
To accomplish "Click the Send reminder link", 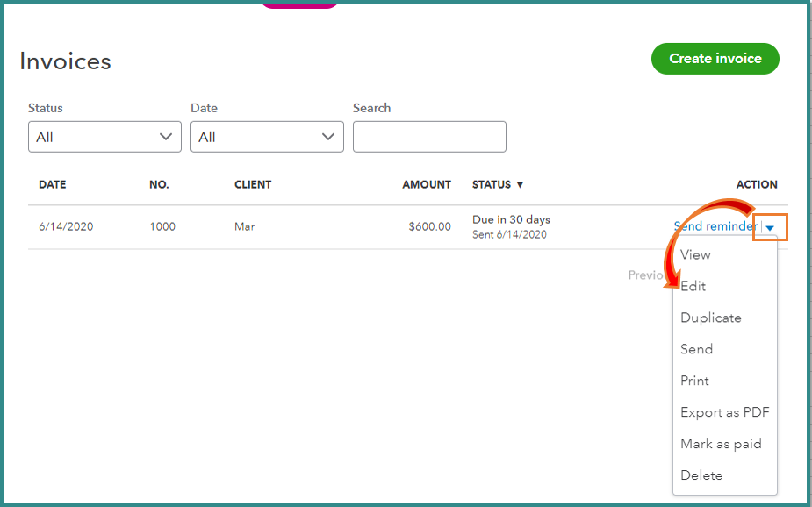I will [x=715, y=226].
